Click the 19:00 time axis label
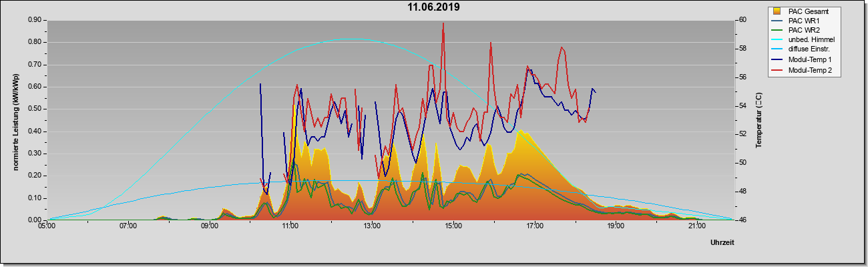The image size is (868, 267). [616, 226]
